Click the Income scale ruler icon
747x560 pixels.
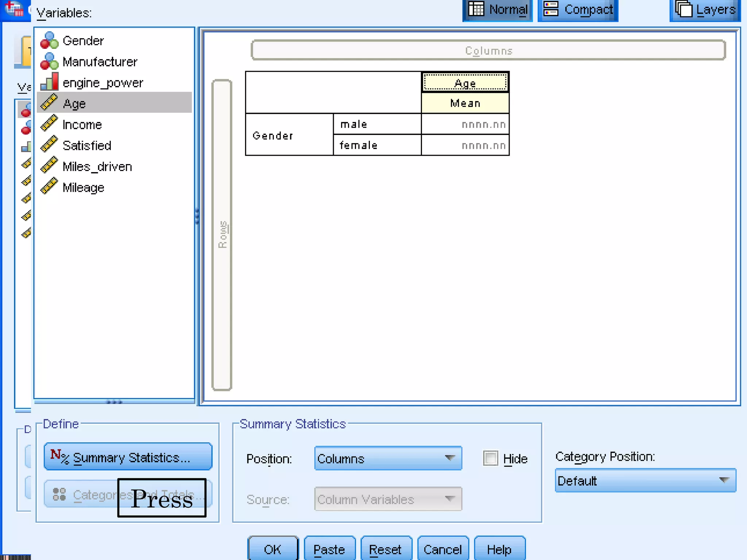tap(49, 124)
